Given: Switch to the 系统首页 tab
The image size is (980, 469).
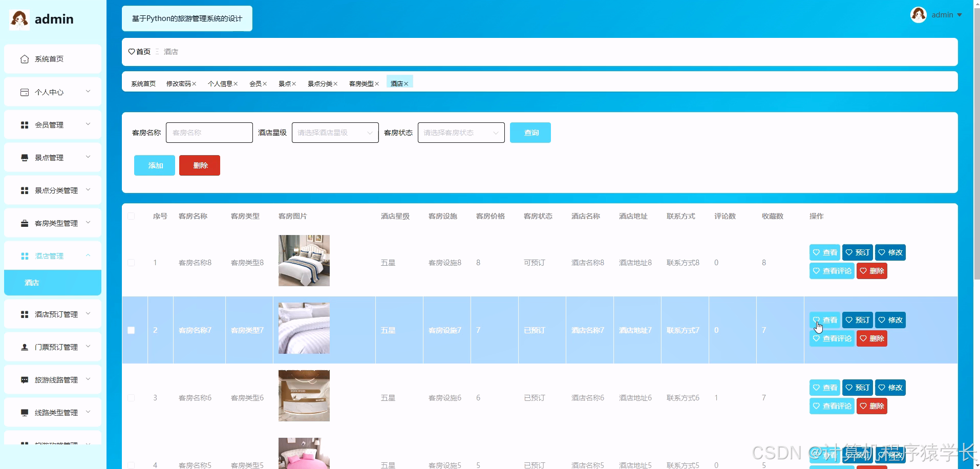Looking at the screenshot, I should (143, 84).
